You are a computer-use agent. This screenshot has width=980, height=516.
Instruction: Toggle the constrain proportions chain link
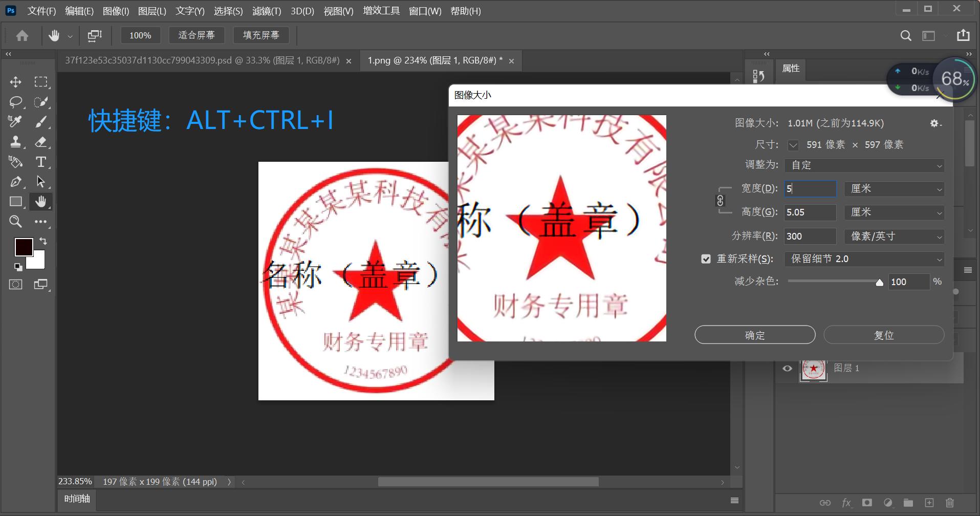(721, 200)
